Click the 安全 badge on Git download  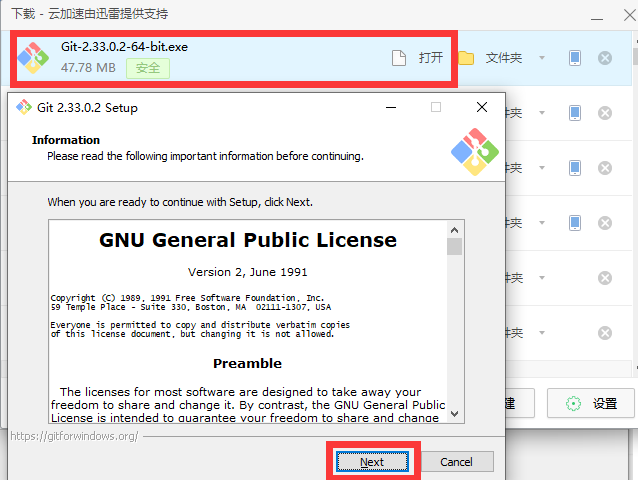coord(148,68)
